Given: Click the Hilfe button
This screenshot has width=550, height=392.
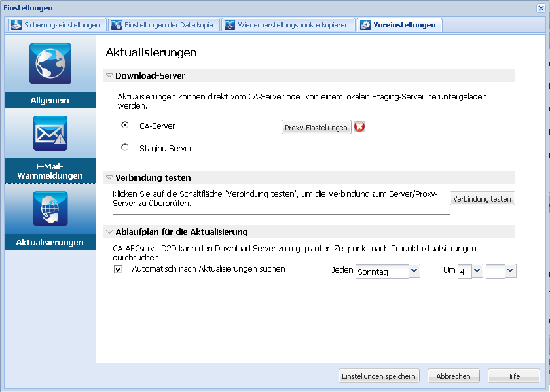Looking at the screenshot, I should click(x=513, y=376).
